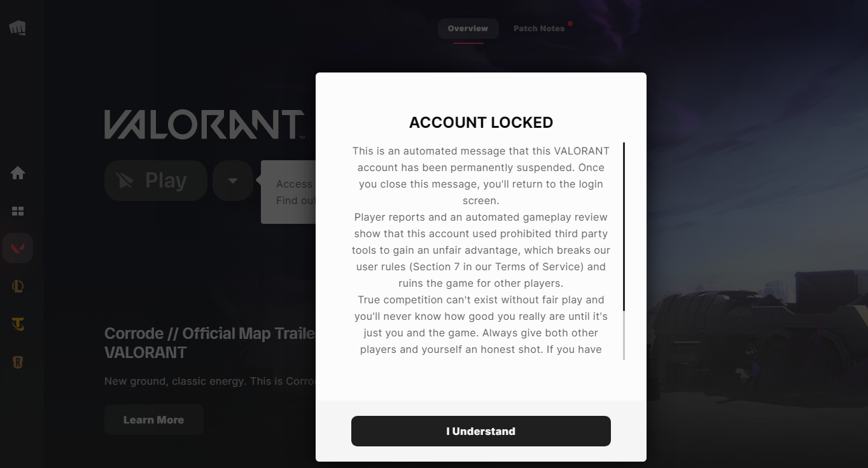Click the large VALORANT logo

pyautogui.click(x=204, y=125)
